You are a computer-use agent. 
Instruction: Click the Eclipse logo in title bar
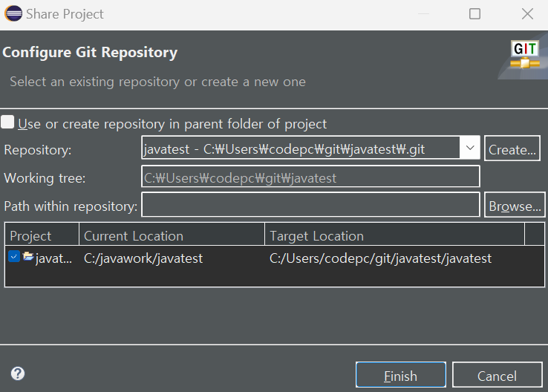pos(13,14)
